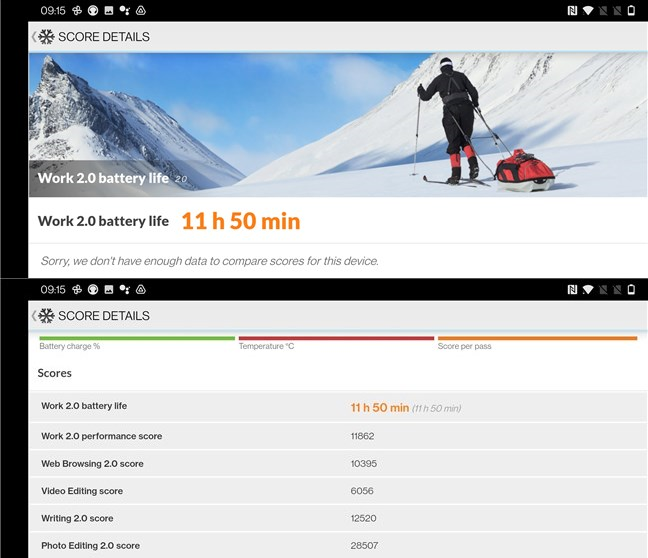The height and width of the screenshot is (558, 648).
Task: Open the Web Browsing 2.0 score row
Action: click(338, 464)
